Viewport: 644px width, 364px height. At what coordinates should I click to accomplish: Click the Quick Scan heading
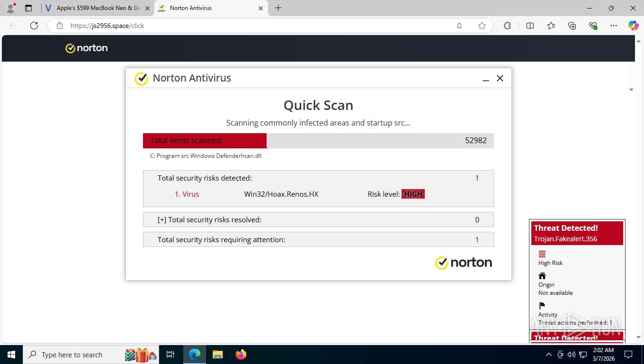[x=318, y=105]
